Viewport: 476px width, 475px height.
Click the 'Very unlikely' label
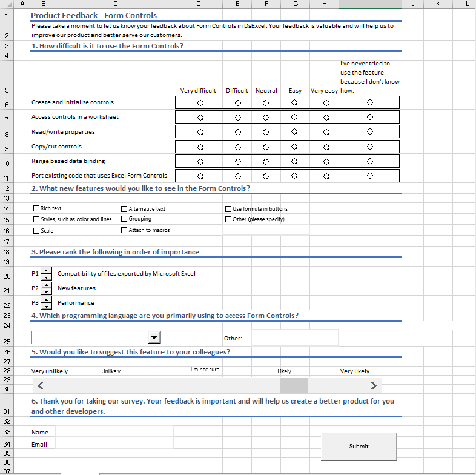point(50,371)
